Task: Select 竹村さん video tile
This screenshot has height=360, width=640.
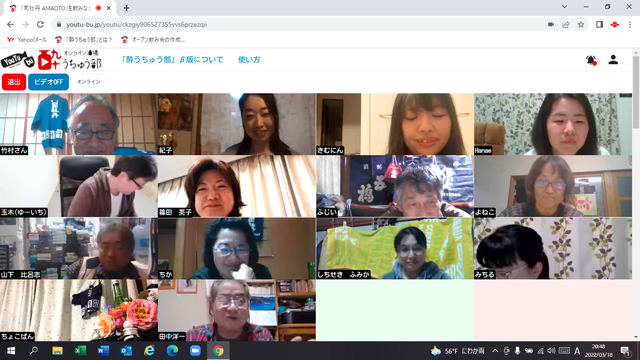Action: click(x=79, y=124)
